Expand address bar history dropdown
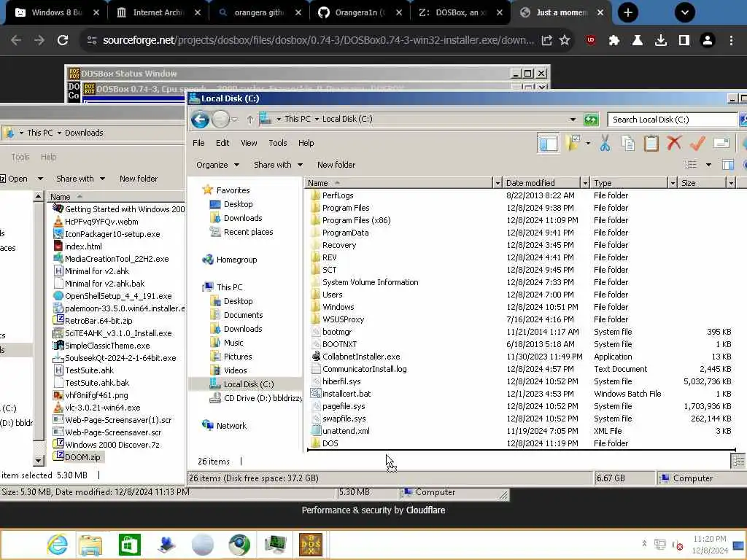This screenshot has height=560, width=747. (x=573, y=120)
